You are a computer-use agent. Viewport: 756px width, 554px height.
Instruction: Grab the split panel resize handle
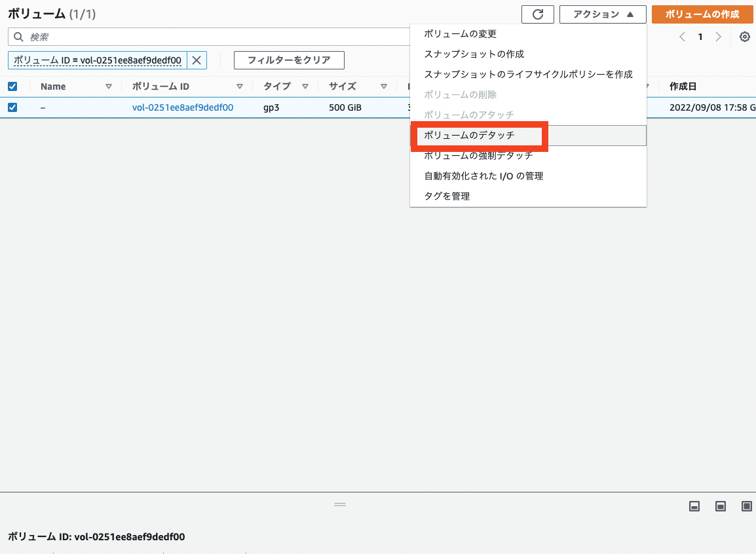coord(340,504)
